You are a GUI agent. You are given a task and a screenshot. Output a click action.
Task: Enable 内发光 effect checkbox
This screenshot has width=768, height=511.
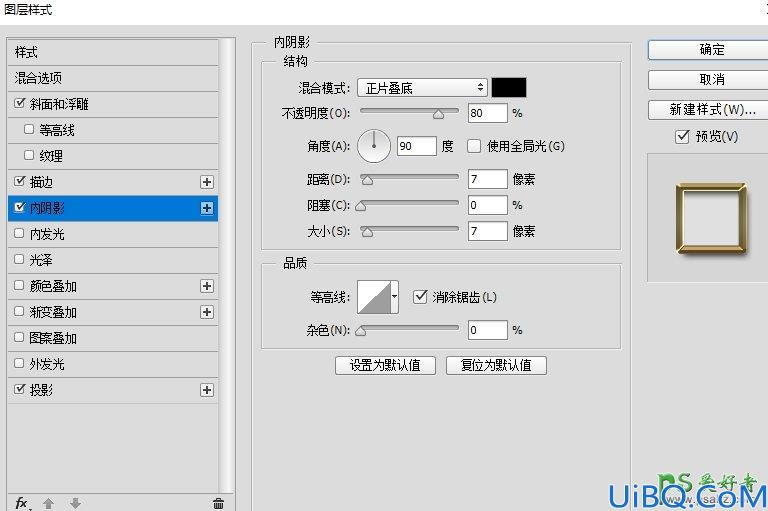coord(19,233)
